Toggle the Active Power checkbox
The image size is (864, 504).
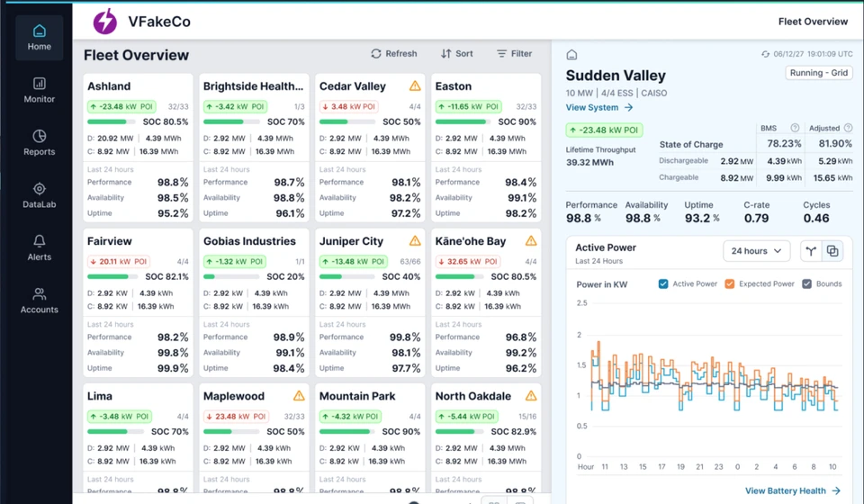point(663,284)
